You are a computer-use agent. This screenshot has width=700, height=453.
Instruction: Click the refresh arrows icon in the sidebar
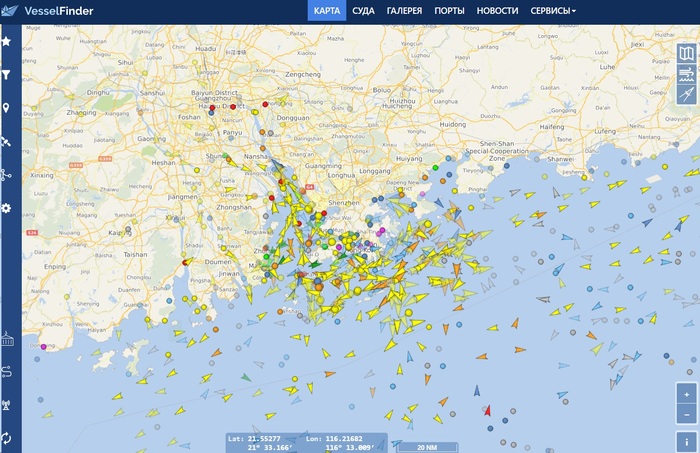point(6,438)
